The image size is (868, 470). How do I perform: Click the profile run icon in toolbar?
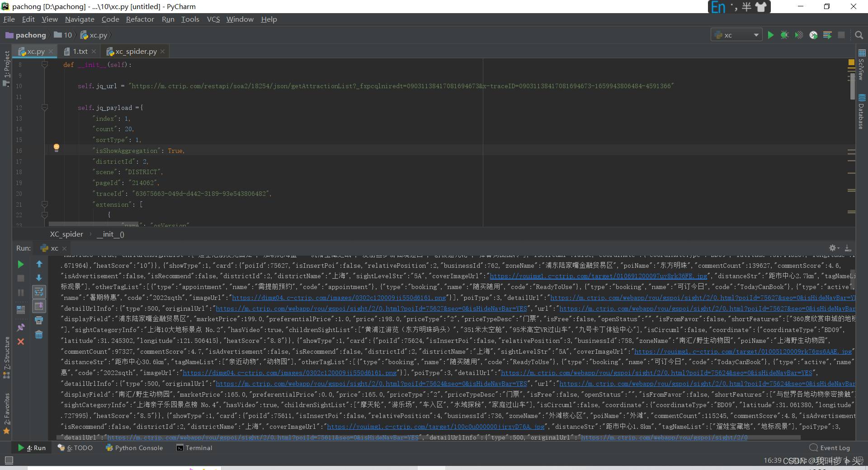tap(813, 35)
